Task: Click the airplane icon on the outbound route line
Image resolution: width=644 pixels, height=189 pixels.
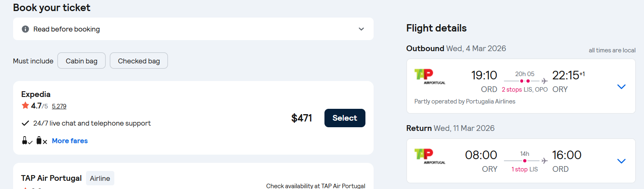Action: [544, 81]
